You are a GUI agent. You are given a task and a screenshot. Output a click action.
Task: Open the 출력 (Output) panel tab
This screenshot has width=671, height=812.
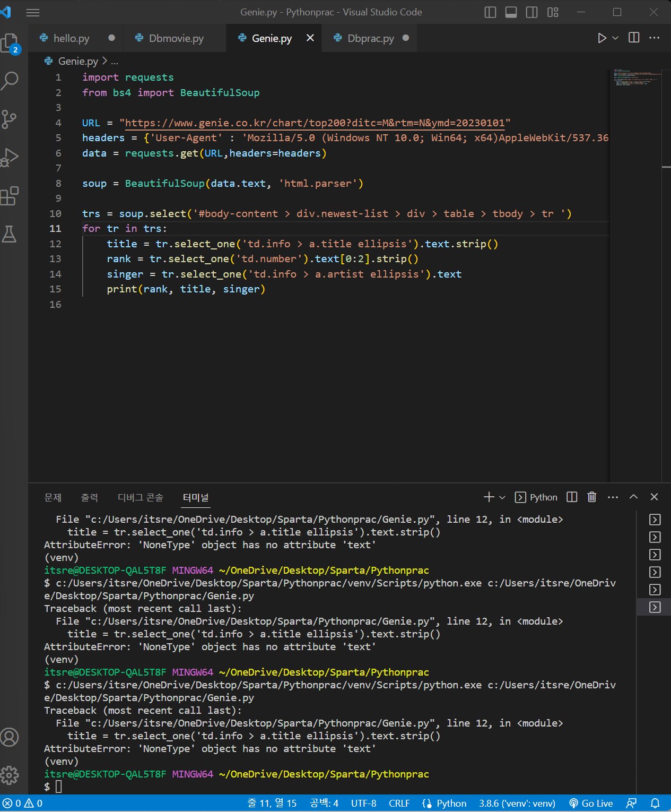click(89, 497)
